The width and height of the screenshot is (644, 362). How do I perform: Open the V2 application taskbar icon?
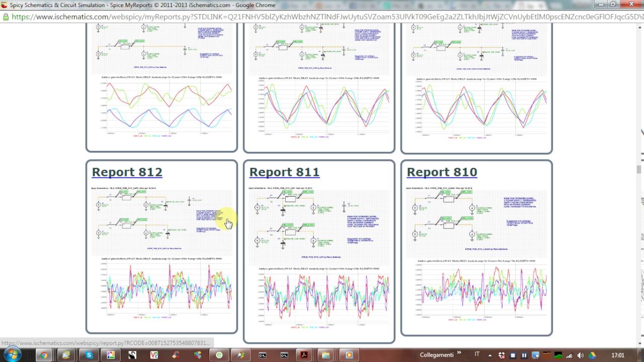154,355
